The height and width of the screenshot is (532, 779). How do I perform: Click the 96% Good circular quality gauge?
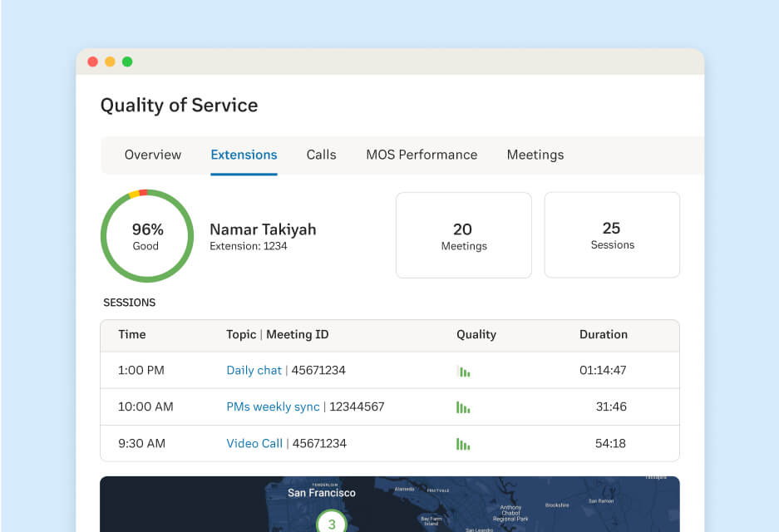[146, 236]
